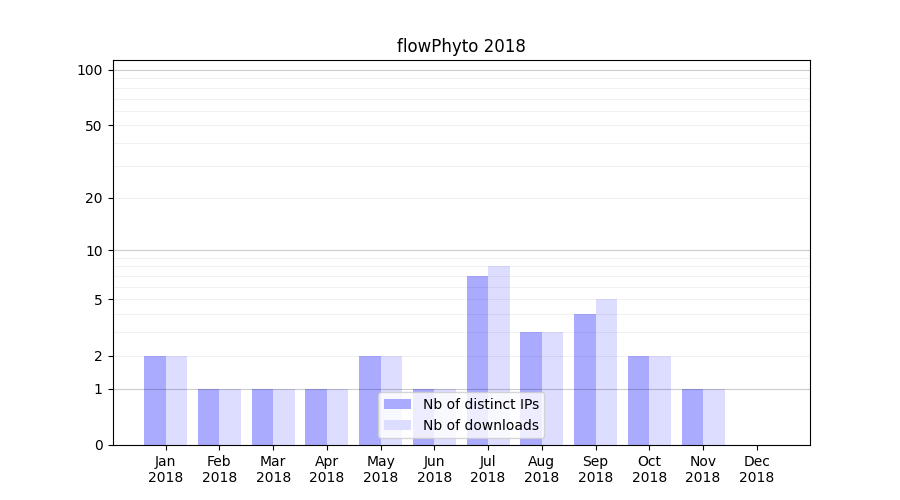Click the Nb of downloads legend swatch
Viewport: 900px width, 500px height.
point(397,425)
